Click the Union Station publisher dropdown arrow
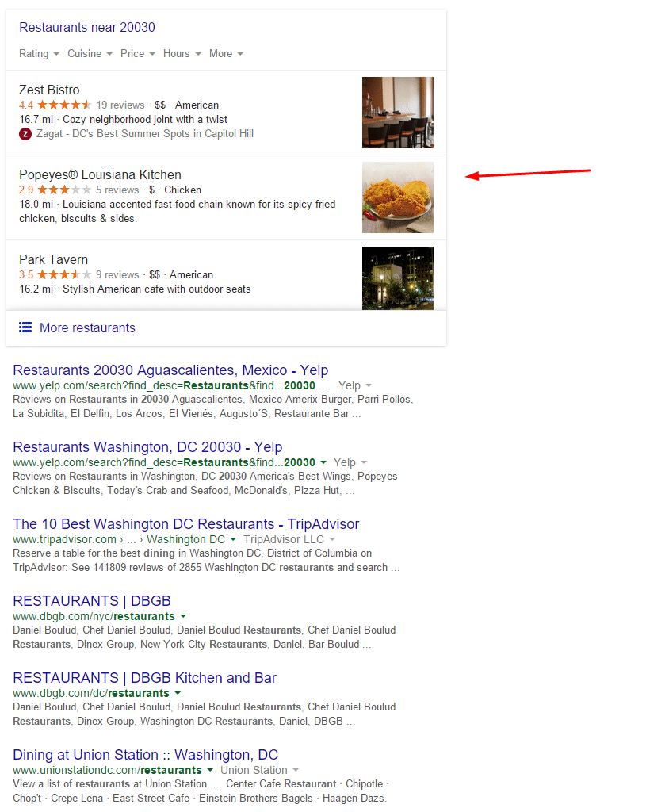 (296, 770)
